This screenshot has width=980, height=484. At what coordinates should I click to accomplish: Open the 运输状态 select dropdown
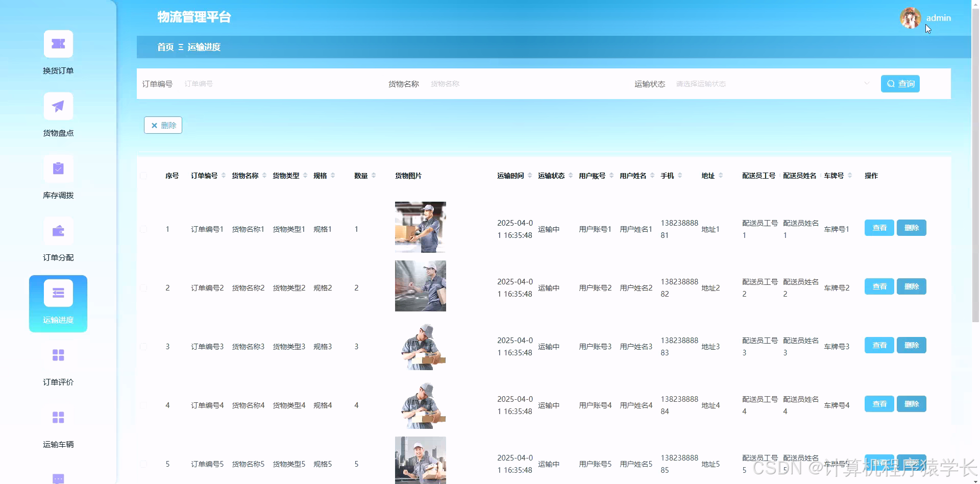[x=772, y=84]
